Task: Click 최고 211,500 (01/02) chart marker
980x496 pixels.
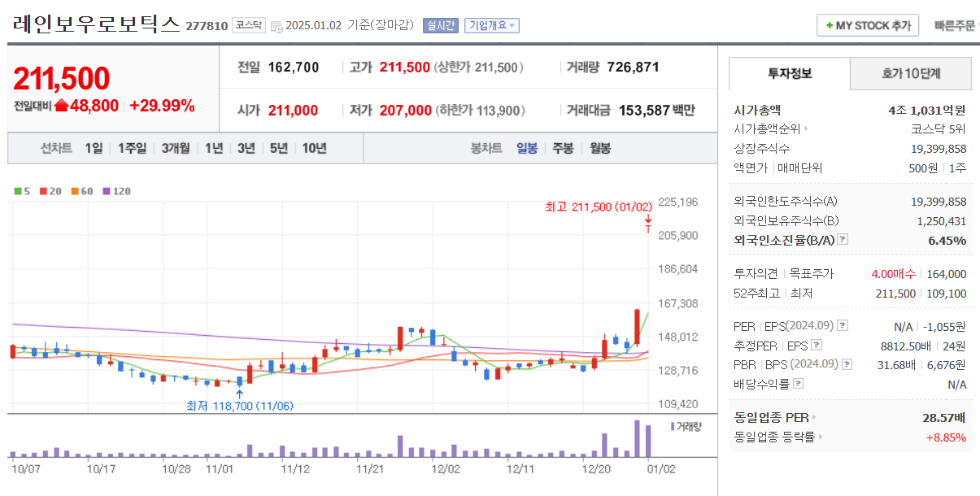Action: click(599, 207)
